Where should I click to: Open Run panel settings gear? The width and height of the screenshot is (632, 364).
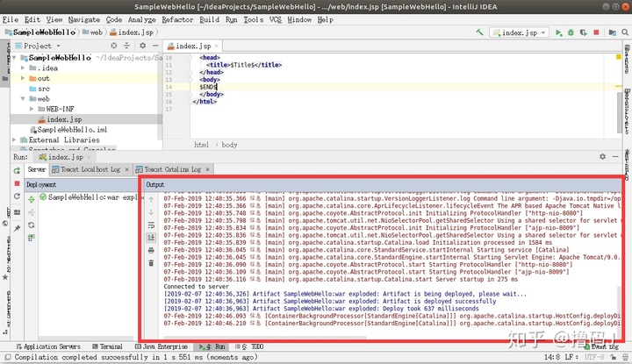coord(602,157)
